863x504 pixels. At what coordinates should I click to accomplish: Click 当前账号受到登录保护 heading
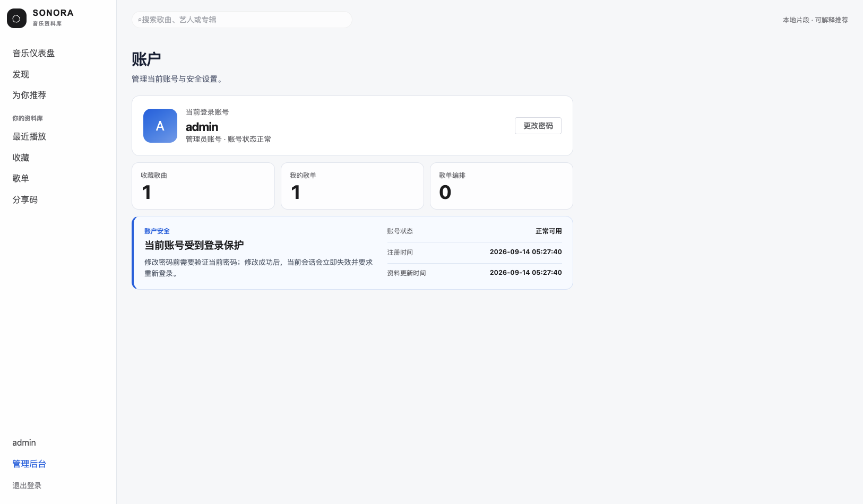194,245
